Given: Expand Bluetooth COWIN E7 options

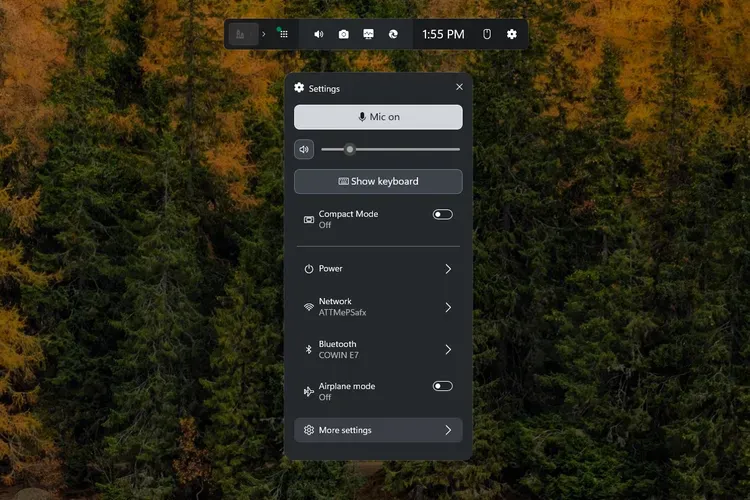Looking at the screenshot, I should click(x=448, y=349).
